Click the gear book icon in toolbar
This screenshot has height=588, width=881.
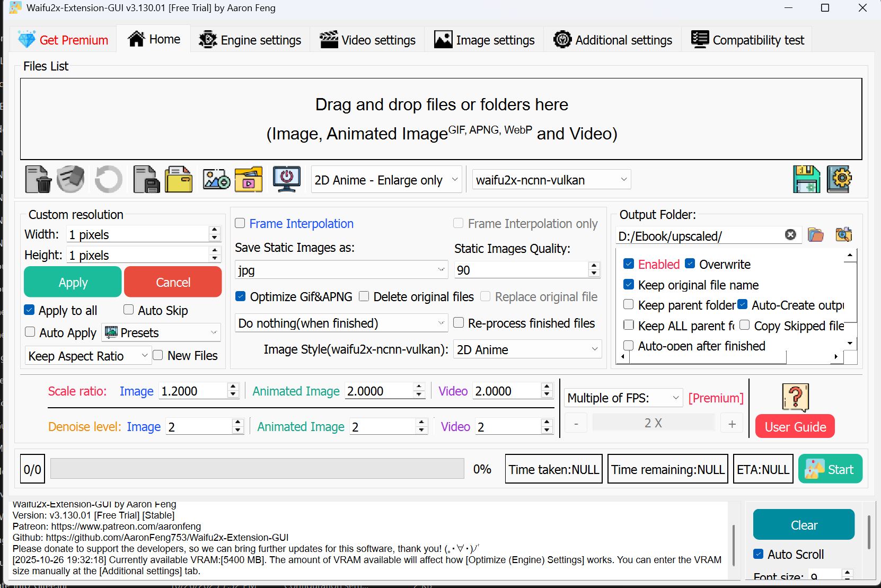(839, 180)
